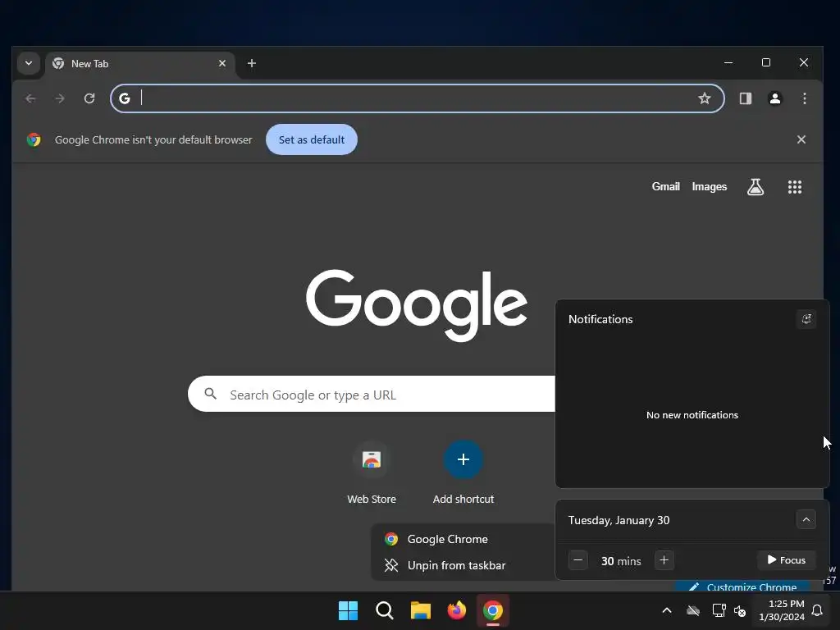The height and width of the screenshot is (630, 840).
Task: Maximize the Chrome window
Action: [x=766, y=62]
